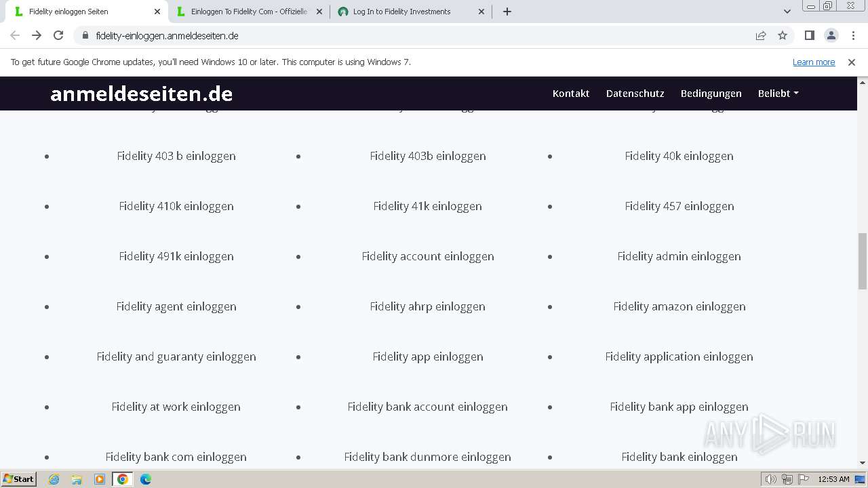Open 'Fidelity agent einloggen' link

point(176,306)
